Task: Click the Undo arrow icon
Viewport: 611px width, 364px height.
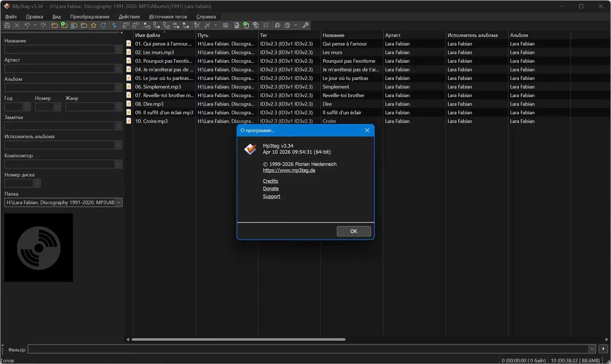Action: point(27,25)
